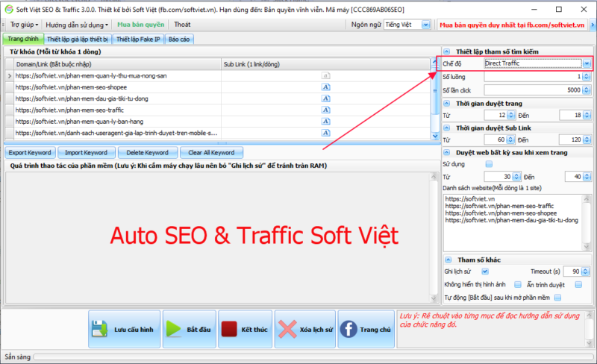Viewport: 597px width, 364px height.
Task: Click sub link icon for phan-mem-quan-ly-ban-hang row
Action: pos(325,122)
